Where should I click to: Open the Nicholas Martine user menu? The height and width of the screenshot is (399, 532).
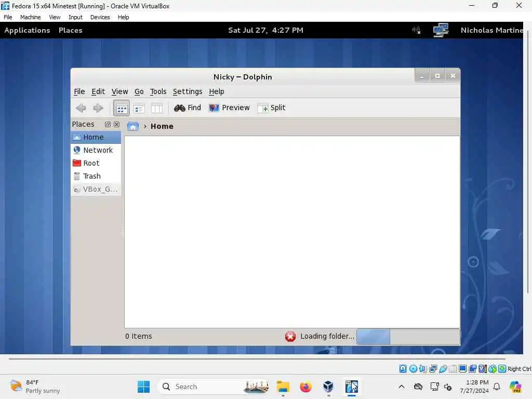(491, 30)
